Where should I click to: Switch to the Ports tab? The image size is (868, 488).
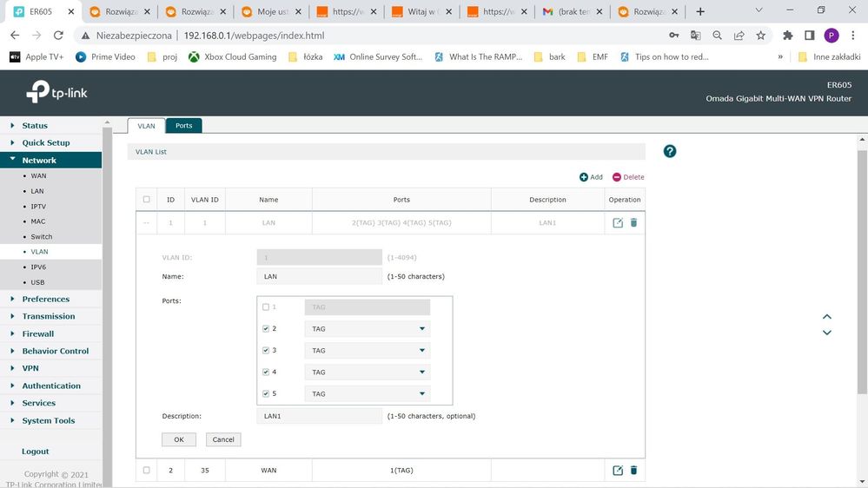click(183, 126)
